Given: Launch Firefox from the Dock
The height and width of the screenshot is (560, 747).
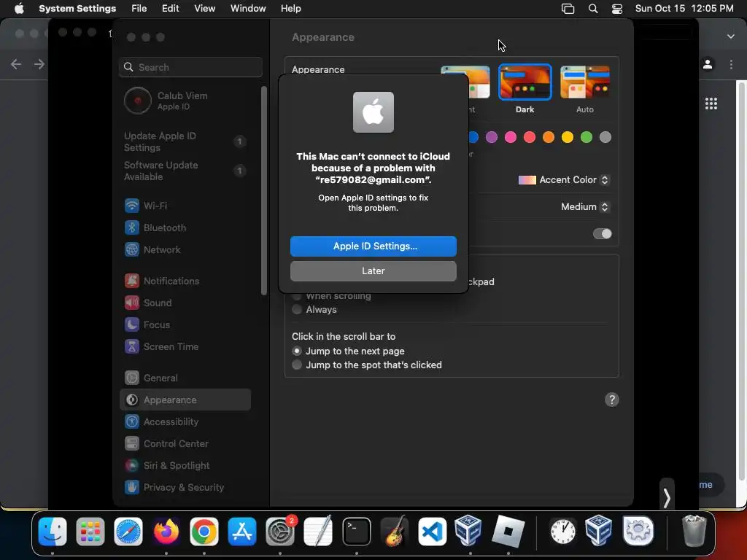Looking at the screenshot, I should (x=166, y=532).
